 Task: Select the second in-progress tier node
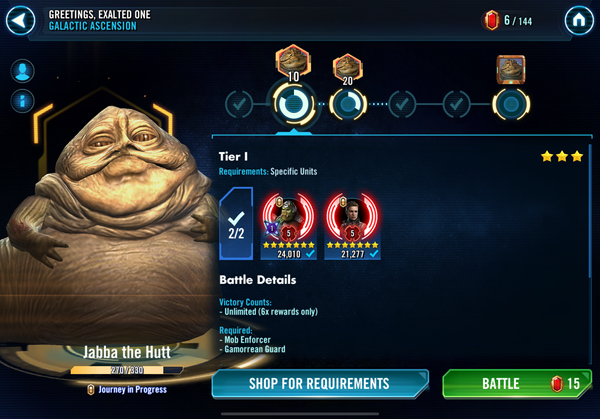coord(348,104)
